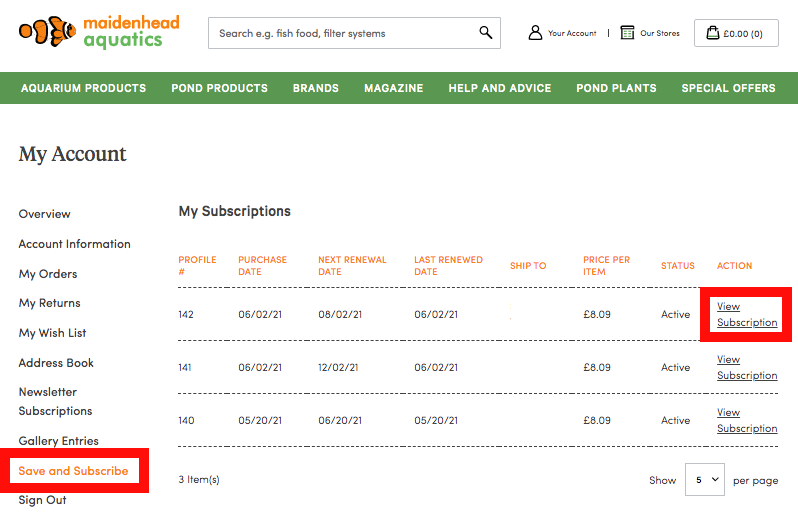
Task: Click the Our Stores building icon
Action: coord(627,33)
